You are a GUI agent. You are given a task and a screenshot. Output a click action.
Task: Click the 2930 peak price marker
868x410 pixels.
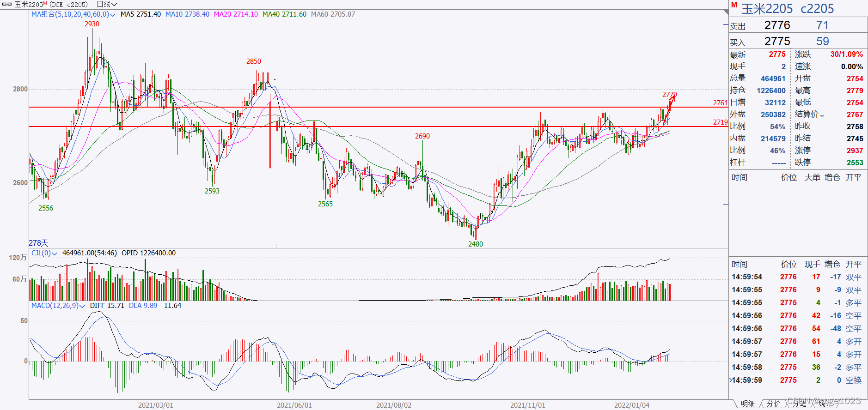(92, 24)
